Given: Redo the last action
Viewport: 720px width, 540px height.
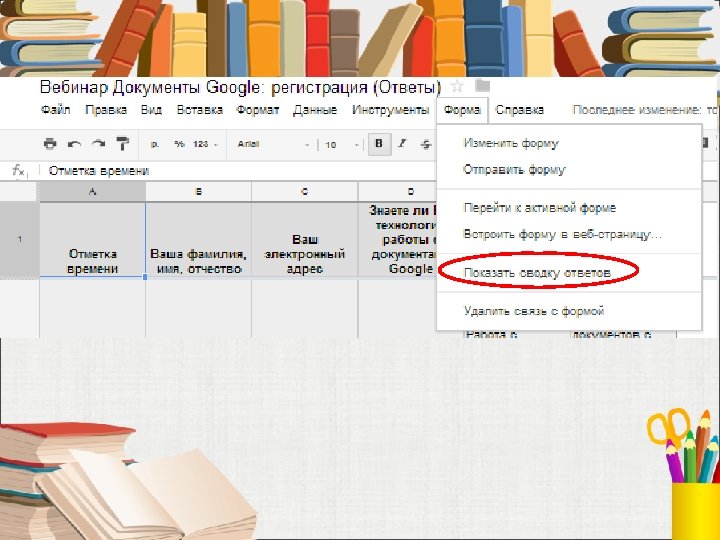Looking at the screenshot, I should pos(98,144).
